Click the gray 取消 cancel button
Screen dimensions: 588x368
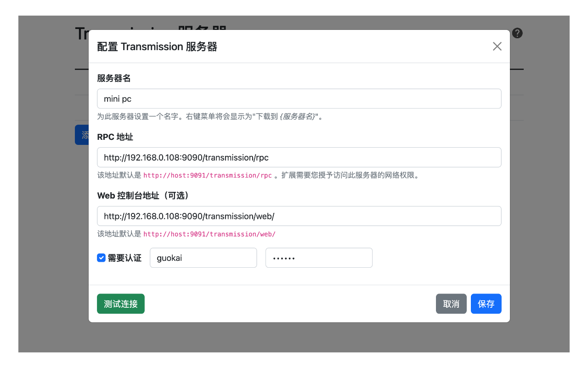point(451,304)
